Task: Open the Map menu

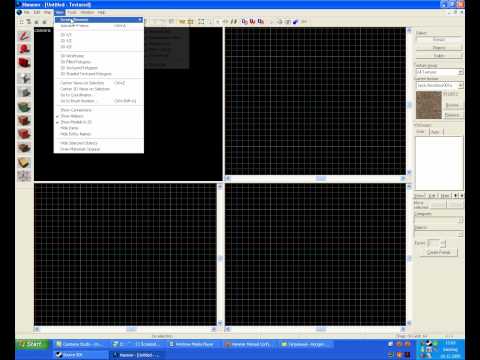Action: point(47,12)
